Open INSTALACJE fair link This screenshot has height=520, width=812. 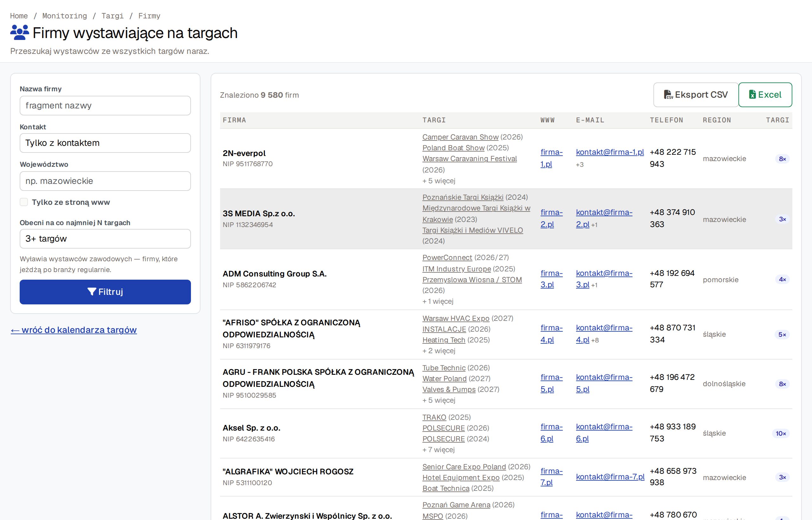tap(444, 329)
